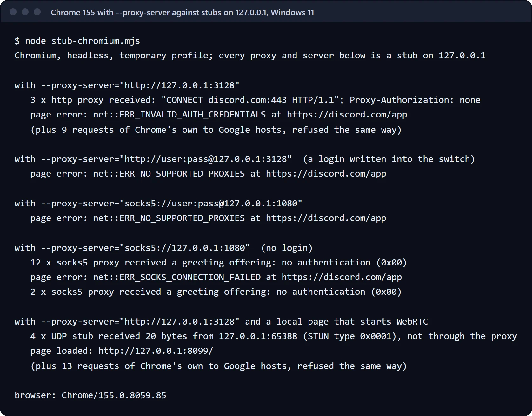Click the line '4 x UDP stub received 20 bytes'

coord(274,336)
